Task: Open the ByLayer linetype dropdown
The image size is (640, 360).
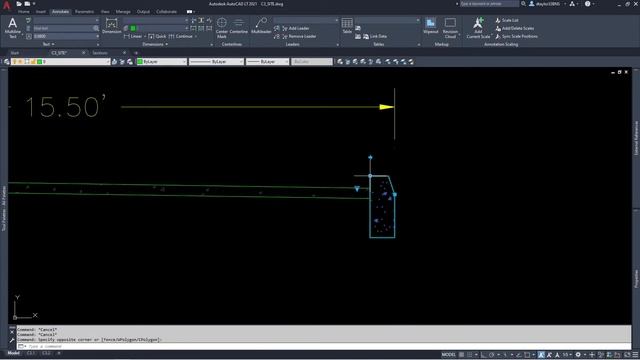Action: point(241,62)
